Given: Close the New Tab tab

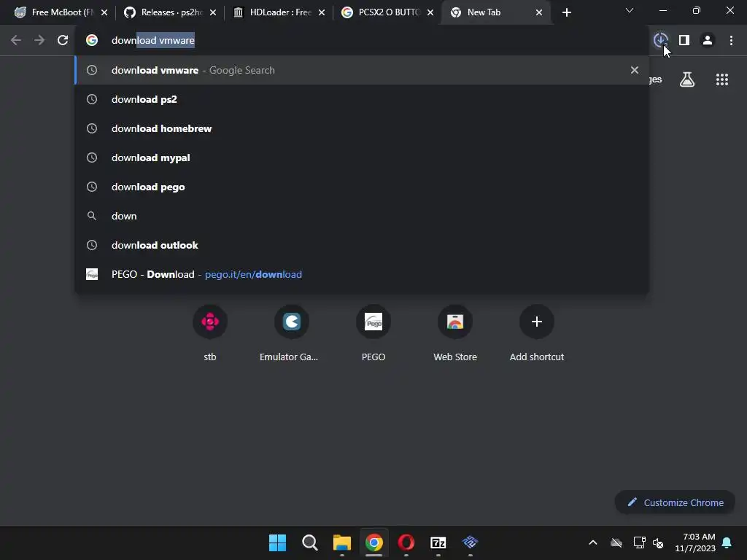Looking at the screenshot, I should (539, 12).
